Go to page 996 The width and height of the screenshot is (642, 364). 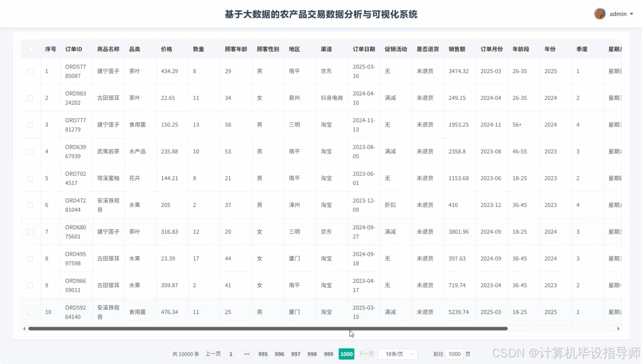point(279,354)
